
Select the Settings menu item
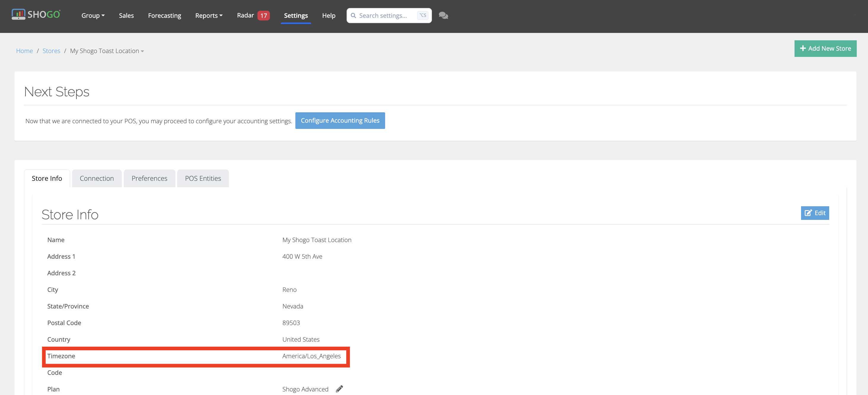pos(296,15)
